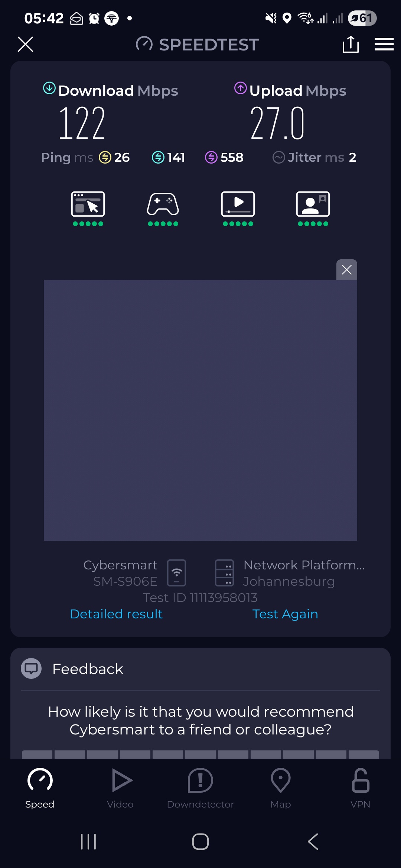Tap the Cybersmart wifi device icon
The width and height of the screenshot is (401, 868).
point(176,573)
